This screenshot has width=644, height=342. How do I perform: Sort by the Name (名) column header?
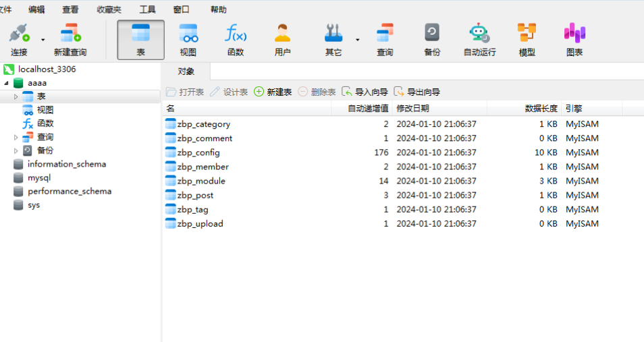(247, 109)
